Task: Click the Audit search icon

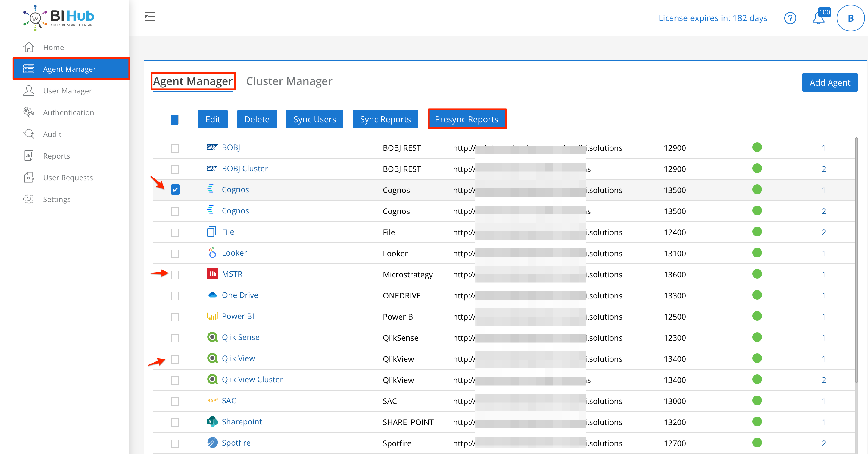Action: [x=29, y=134]
